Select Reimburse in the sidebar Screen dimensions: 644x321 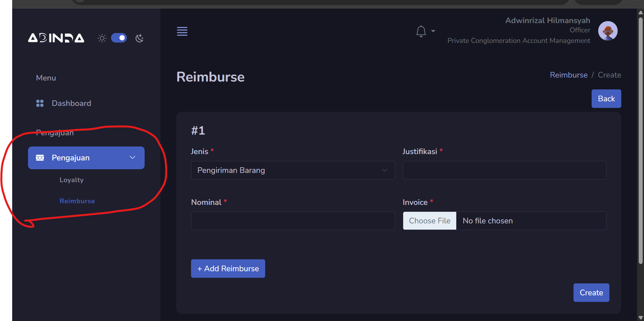pos(77,201)
